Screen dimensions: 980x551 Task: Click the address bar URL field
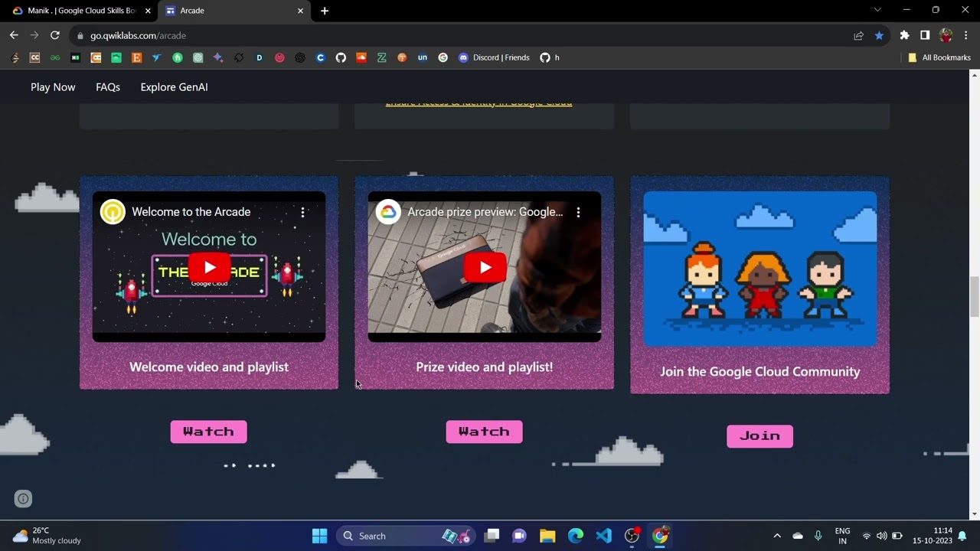coord(459,35)
